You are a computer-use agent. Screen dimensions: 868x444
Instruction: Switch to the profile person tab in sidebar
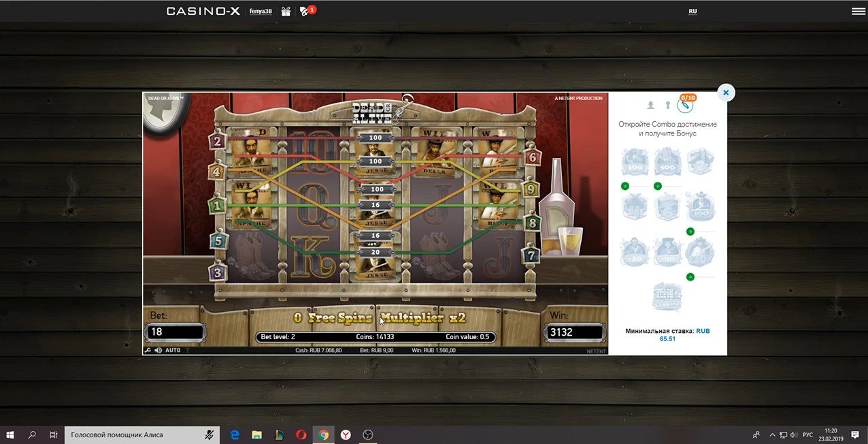click(x=650, y=105)
